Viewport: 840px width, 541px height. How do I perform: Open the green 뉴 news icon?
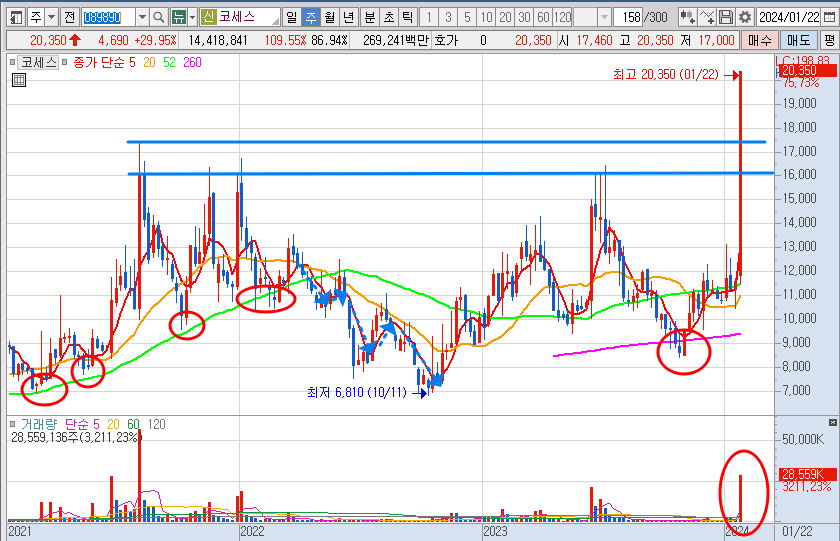pos(178,18)
